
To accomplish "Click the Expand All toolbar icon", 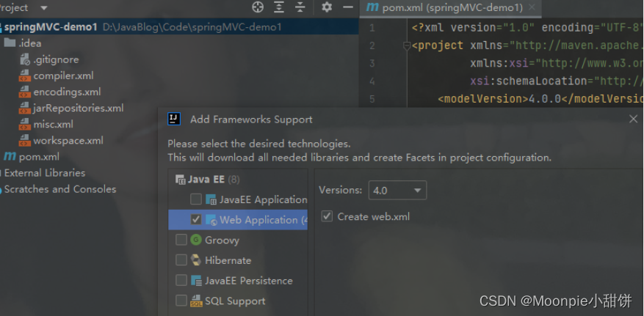I will [x=279, y=7].
